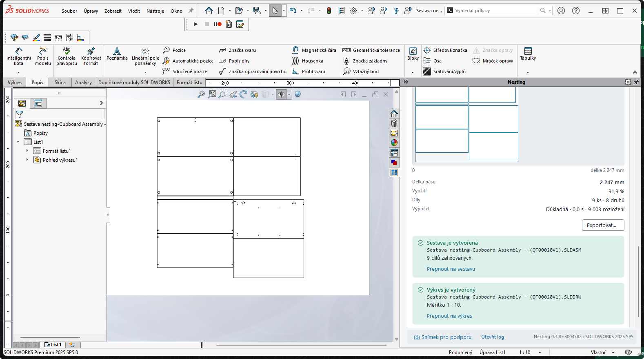Select the Inteligentní kóta tool
This screenshot has height=359, width=644.
(x=19, y=56)
